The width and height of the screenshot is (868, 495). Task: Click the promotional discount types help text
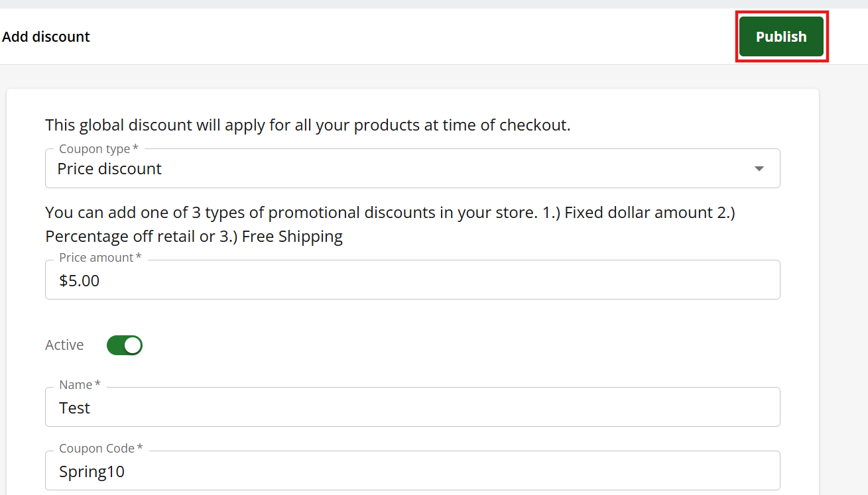390,213
